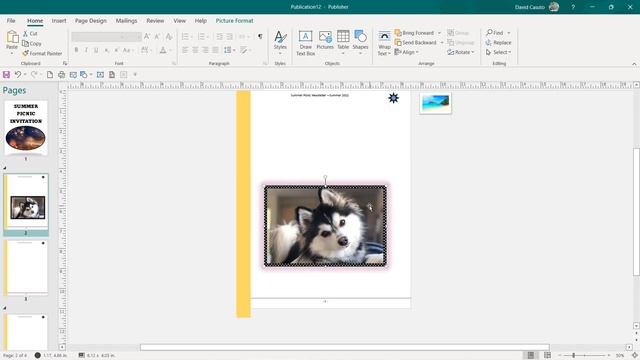Image resolution: width=640 pixels, height=360 pixels.
Task: Select blank page 3 thumbnail
Action: click(x=26, y=267)
